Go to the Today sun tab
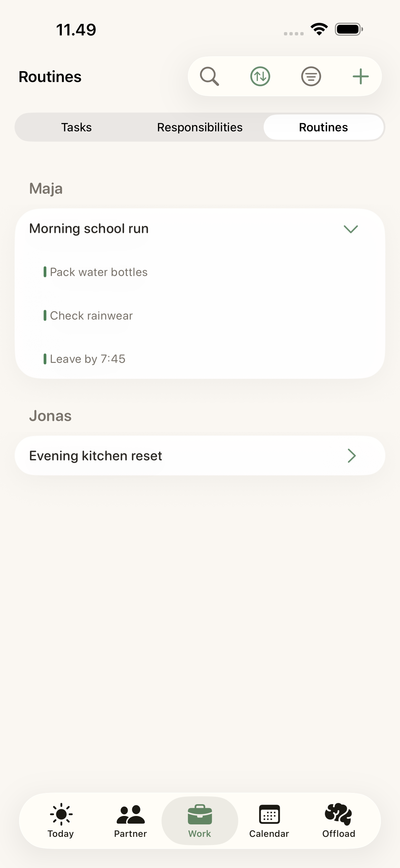400x868 pixels. coord(61,814)
